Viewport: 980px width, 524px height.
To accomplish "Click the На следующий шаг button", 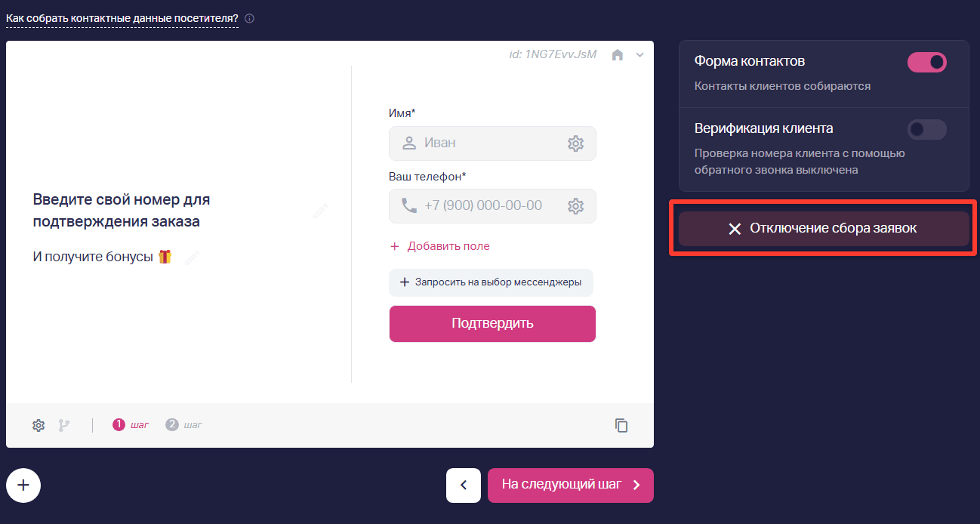I will pyautogui.click(x=571, y=485).
